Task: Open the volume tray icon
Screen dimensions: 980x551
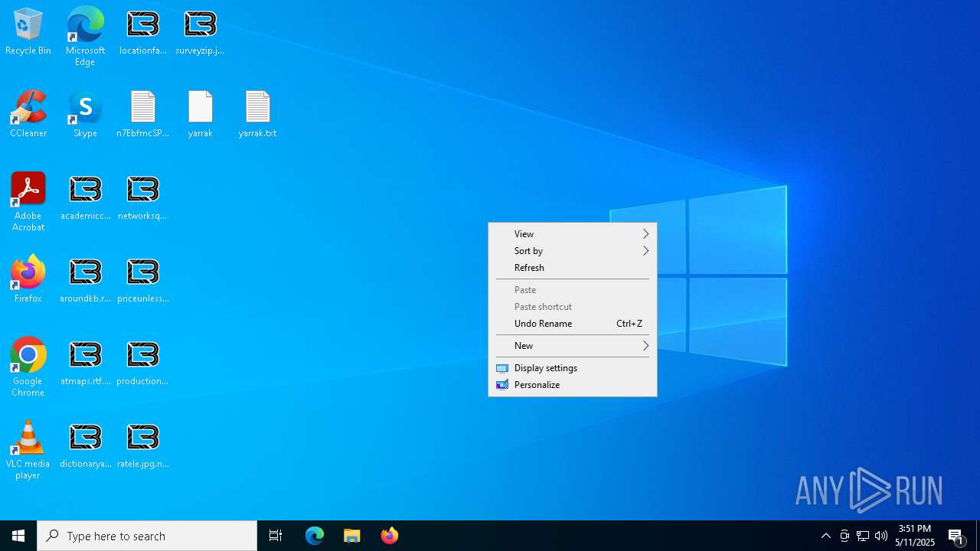Action: 881,536
